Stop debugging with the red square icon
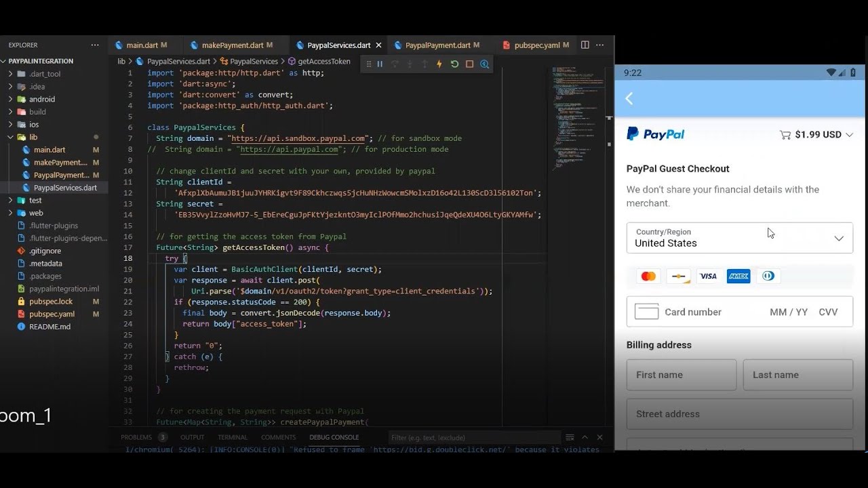Image resolution: width=868 pixels, height=488 pixels. tap(469, 64)
